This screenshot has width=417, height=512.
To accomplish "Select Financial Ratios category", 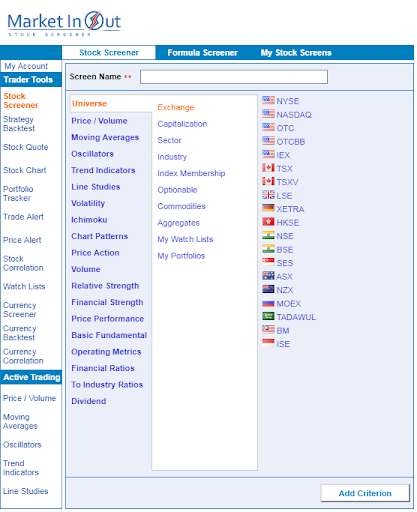I will coord(103,368).
